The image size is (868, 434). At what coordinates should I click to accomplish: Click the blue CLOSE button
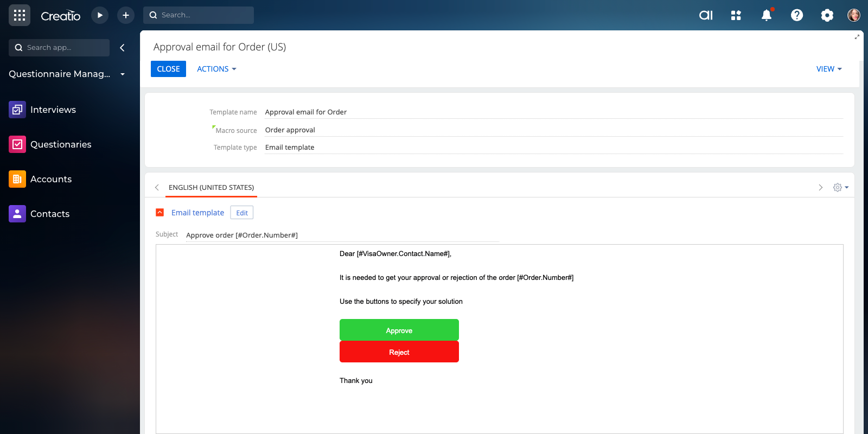168,69
